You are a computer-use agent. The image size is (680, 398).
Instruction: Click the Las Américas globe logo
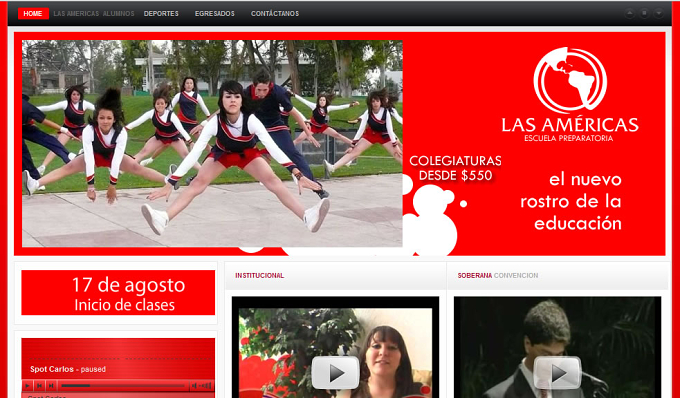pyautogui.click(x=570, y=80)
